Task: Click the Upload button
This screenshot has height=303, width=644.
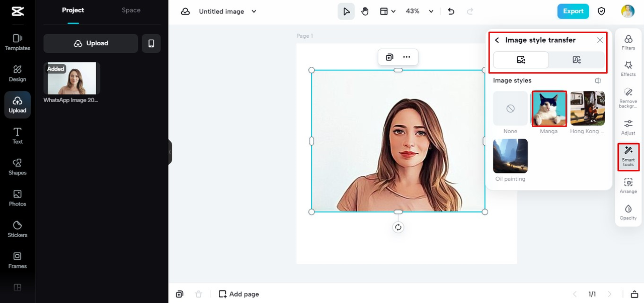Action: 91,43
